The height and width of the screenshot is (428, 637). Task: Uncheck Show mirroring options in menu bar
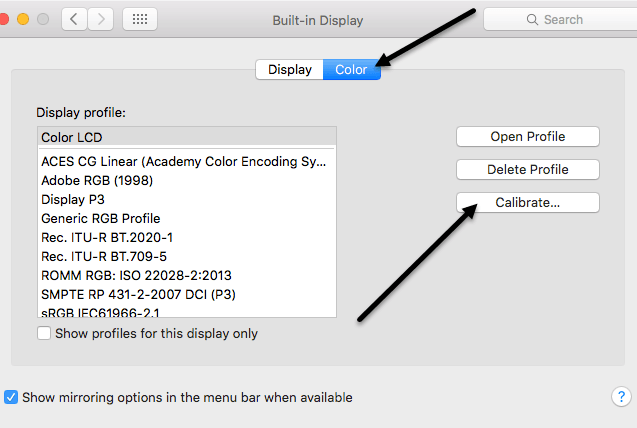pos(11,397)
